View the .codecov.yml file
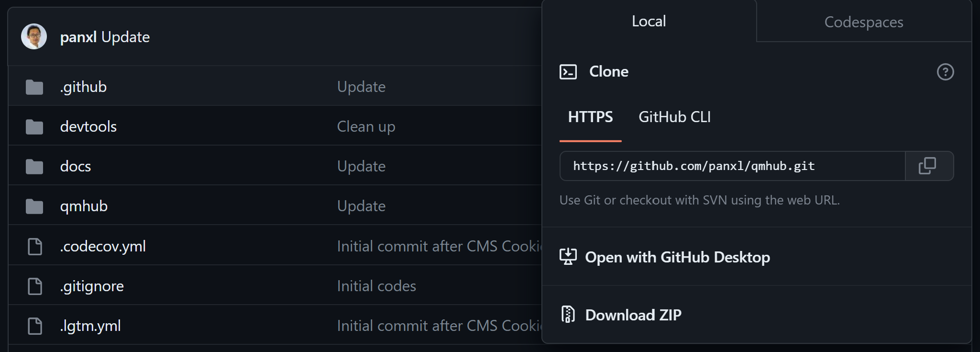This screenshot has height=352, width=980. [x=103, y=246]
